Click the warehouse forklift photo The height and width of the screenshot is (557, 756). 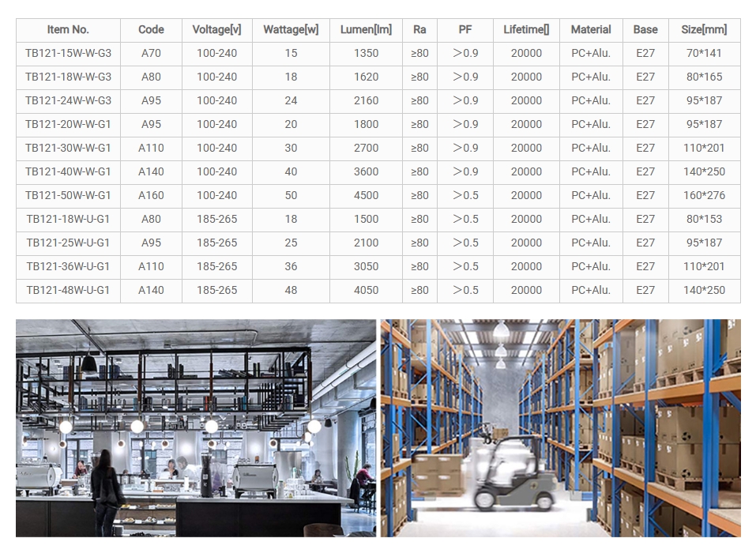point(560,427)
